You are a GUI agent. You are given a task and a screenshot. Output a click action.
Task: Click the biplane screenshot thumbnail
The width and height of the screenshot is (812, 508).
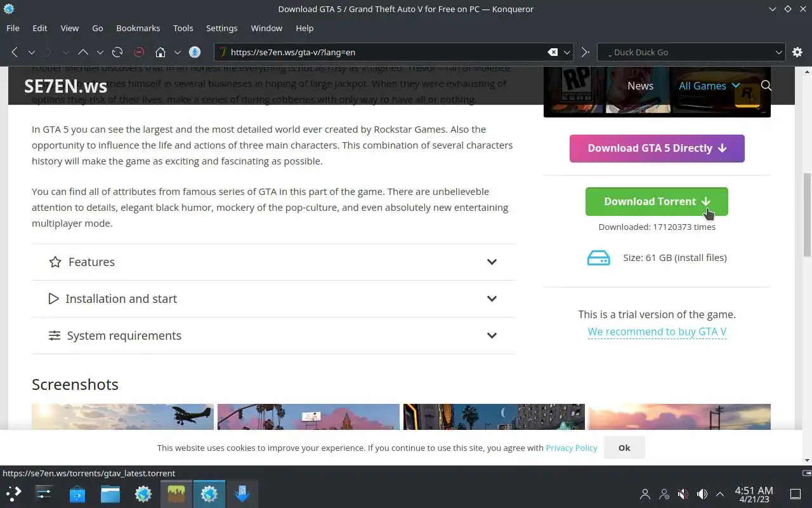click(x=122, y=417)
